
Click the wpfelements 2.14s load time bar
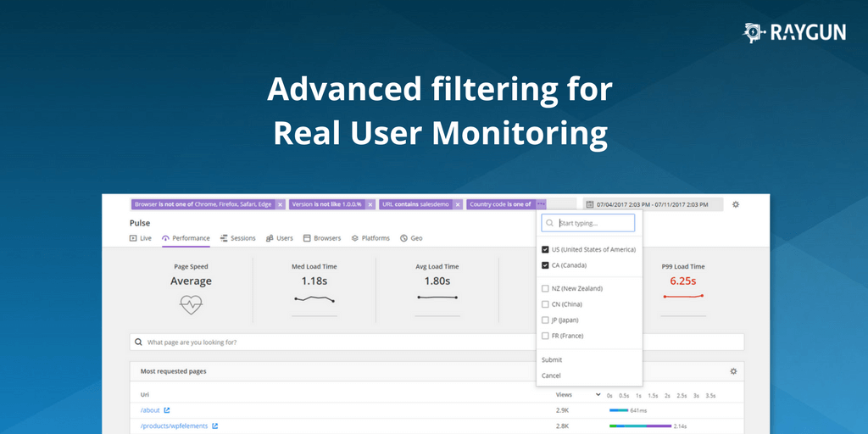pos(641,426)
